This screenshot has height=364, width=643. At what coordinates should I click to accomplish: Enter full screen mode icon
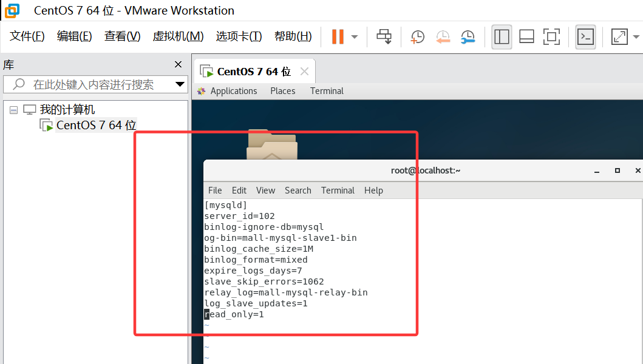(551, 36)
